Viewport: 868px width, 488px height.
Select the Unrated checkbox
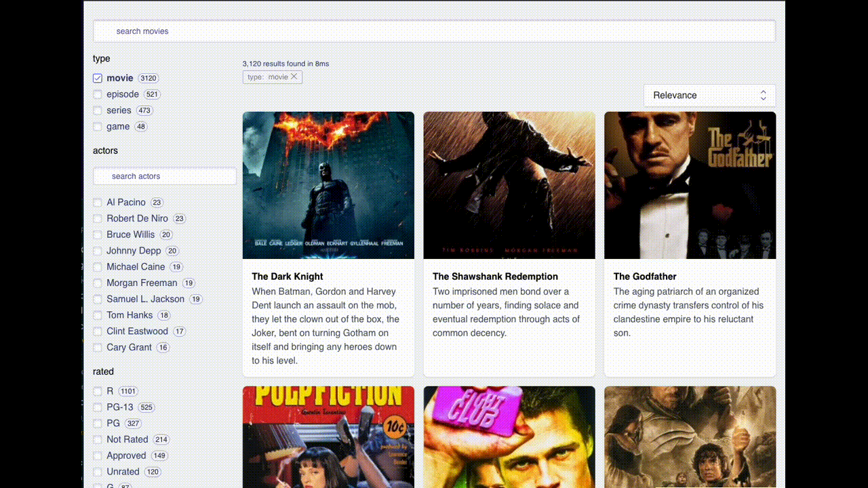tap(98, 472)
